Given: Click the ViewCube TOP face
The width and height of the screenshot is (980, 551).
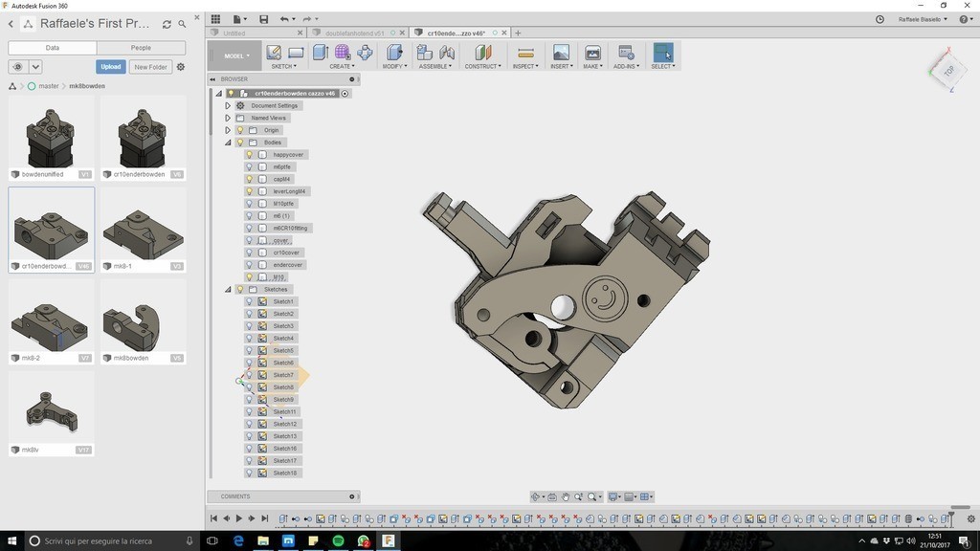Looking at the screenshot, I should point(948,71).
